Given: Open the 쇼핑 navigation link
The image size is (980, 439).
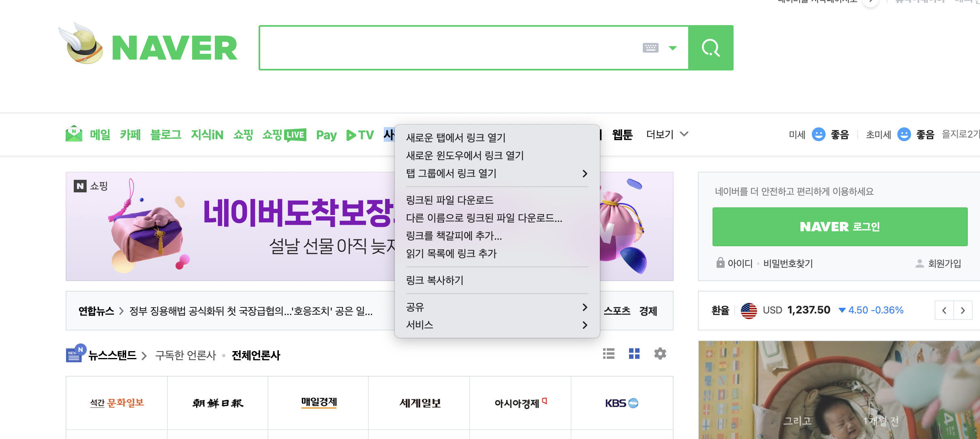Looking at the screenshot, I should coord(243,134).
